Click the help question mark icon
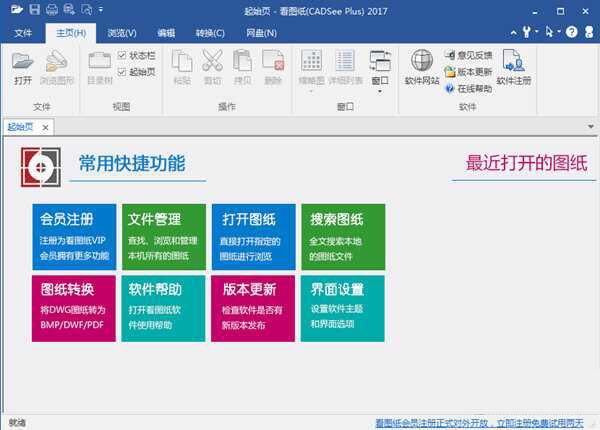 571,33
